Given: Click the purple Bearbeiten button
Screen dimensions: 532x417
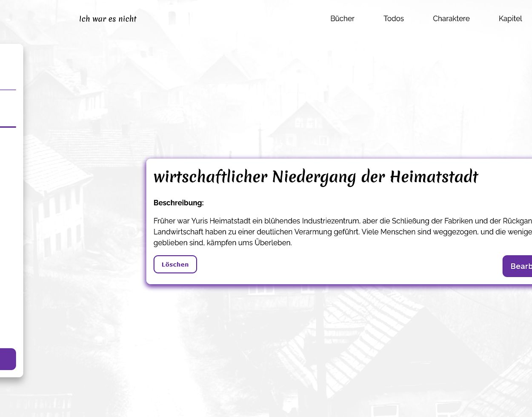Looking at the screenshot, I should pos(518,266).
